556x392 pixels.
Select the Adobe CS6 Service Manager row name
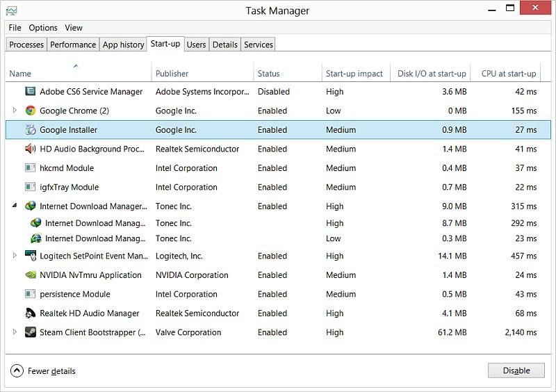(x=91, y=92)
